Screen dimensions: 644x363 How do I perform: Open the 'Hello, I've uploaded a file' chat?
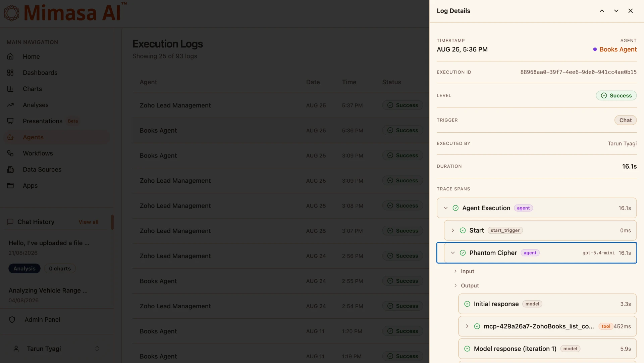point(49,243)
